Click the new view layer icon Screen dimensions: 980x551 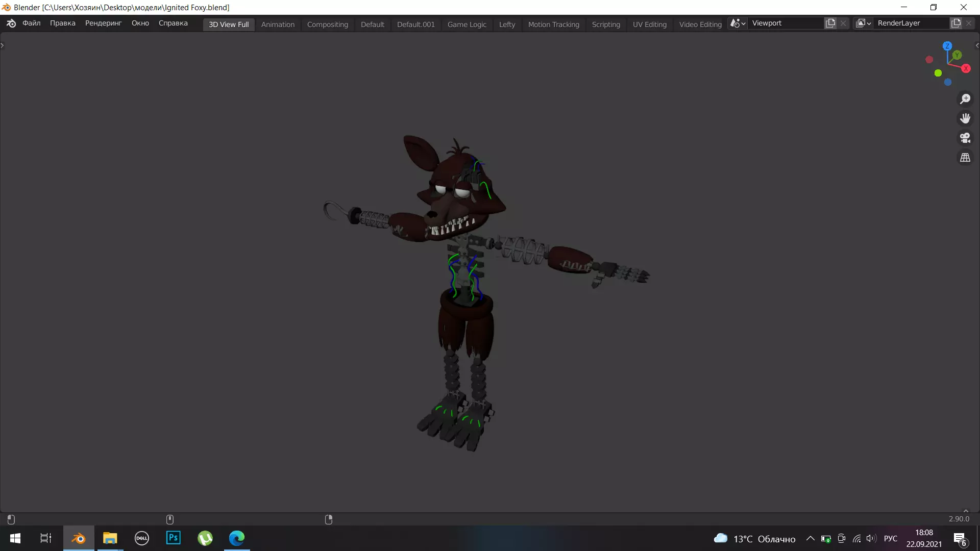[x=956, y=23]
